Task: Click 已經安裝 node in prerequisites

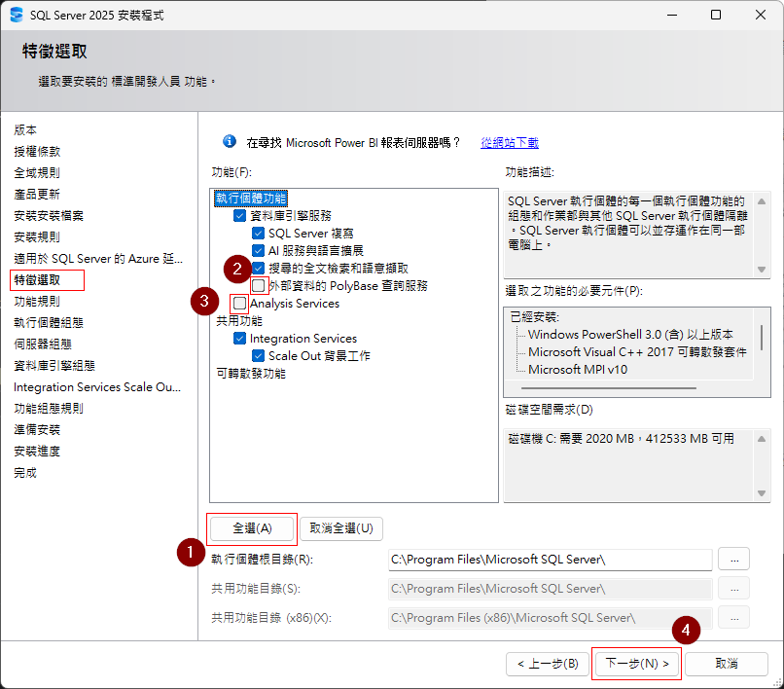Action: (534, 316)
